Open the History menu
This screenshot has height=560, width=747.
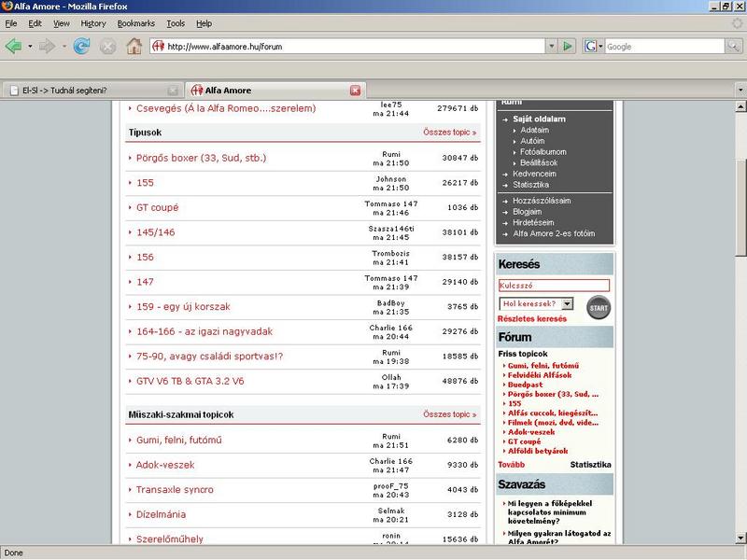click(x=92, y=23)
